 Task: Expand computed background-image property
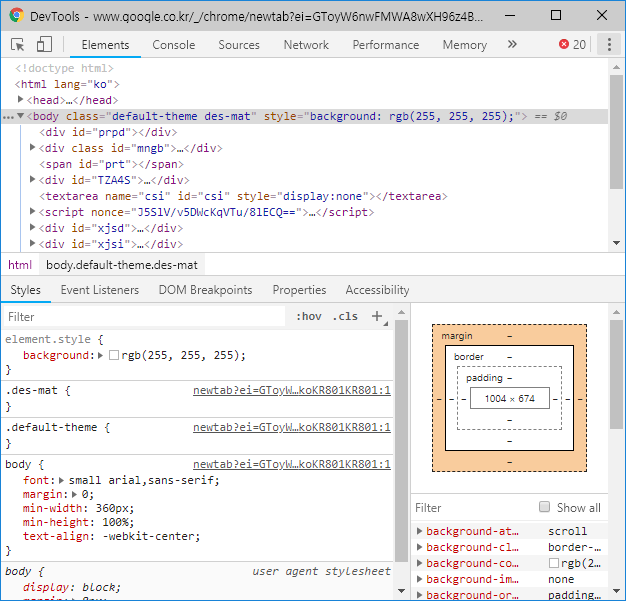click(419, 579)
